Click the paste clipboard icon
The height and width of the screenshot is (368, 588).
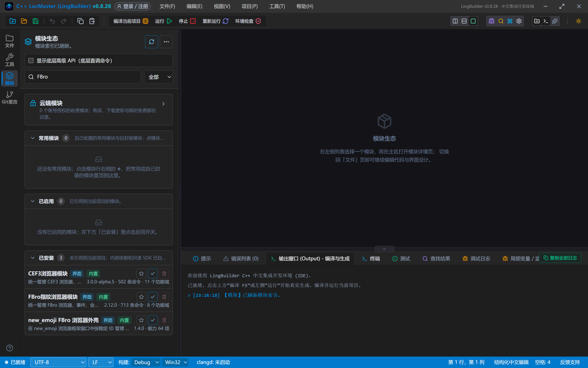pos(92,21)
